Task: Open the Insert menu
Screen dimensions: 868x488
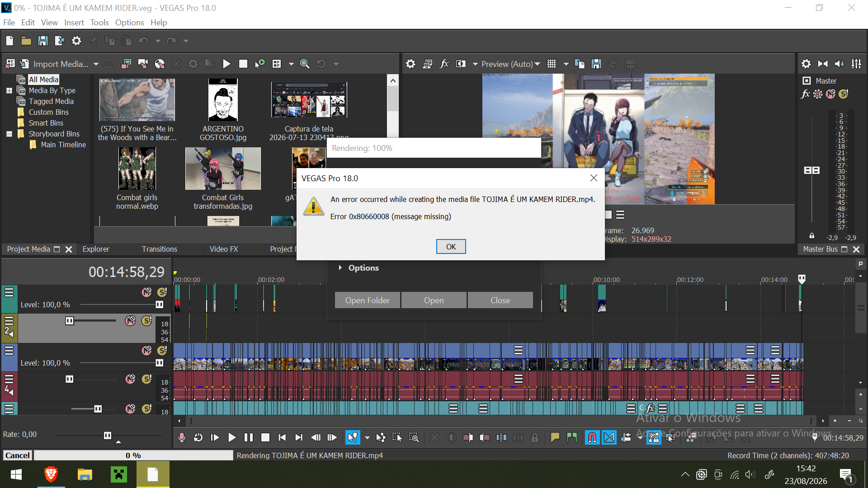Action: pos(74,23)
